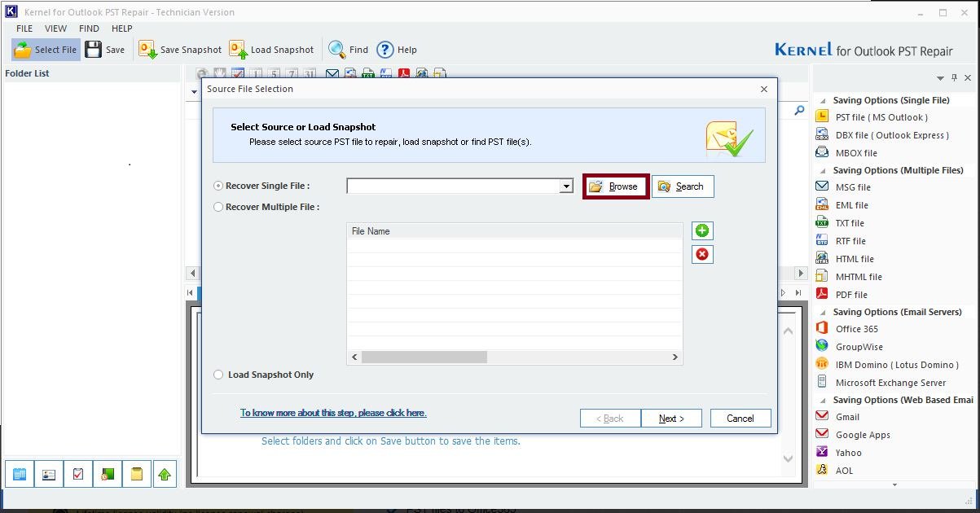Open the FILE menu
The height and width of the screenshot is (513, 980).
coord(24,28)
